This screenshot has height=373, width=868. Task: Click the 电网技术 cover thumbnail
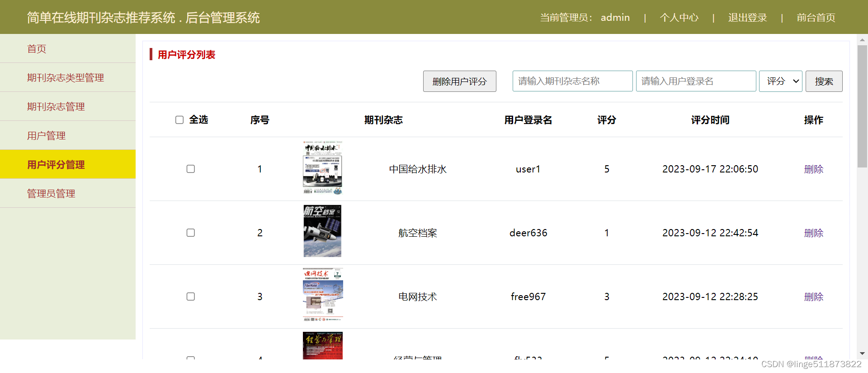(322, 295)
